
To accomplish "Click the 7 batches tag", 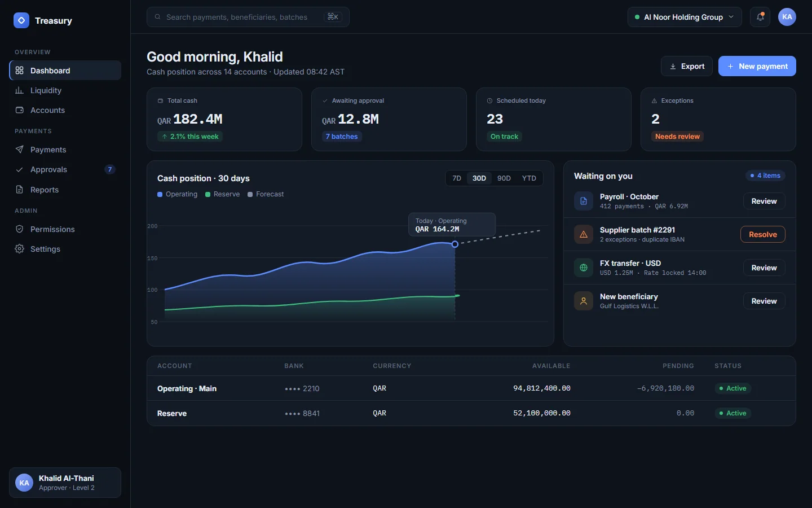I will pyautogui.click(x=342, y=137).
